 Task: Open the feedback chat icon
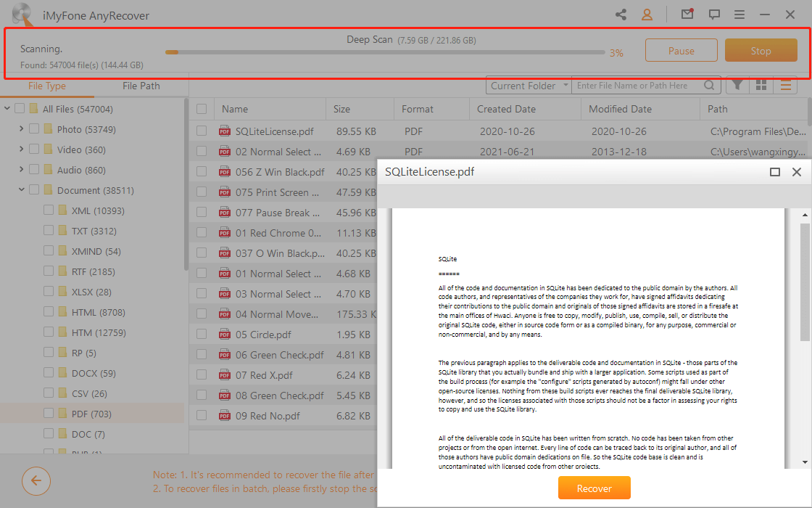click(x=714, y=15)
